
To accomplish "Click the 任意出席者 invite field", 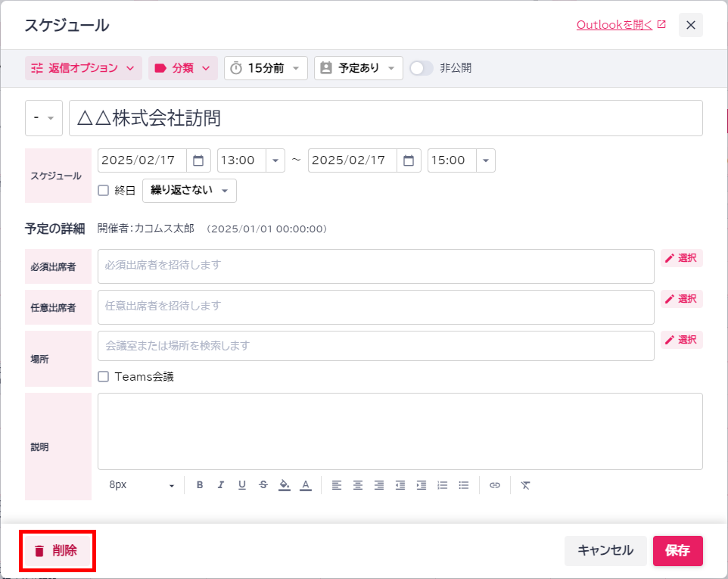I will [376, 307].
